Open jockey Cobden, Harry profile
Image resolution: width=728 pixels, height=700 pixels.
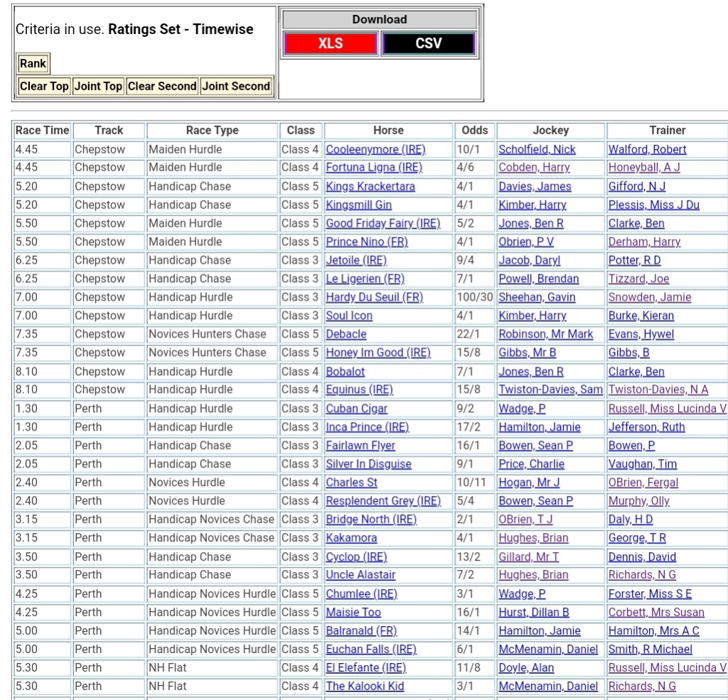(534, 168)
